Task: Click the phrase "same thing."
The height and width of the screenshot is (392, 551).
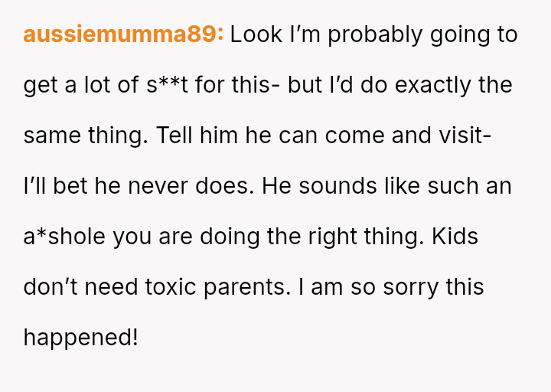Action: [86, 136]
